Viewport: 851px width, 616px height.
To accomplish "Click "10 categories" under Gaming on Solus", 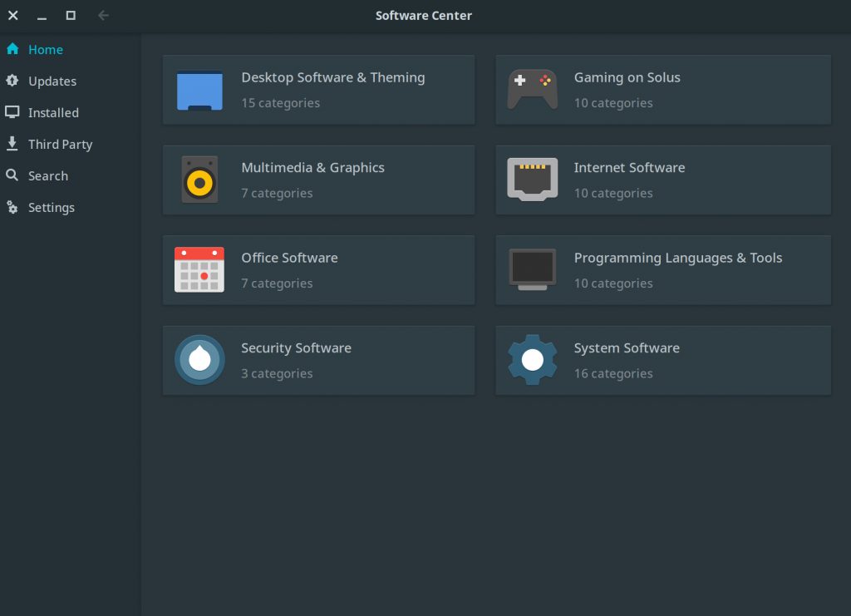I will 613,103.
